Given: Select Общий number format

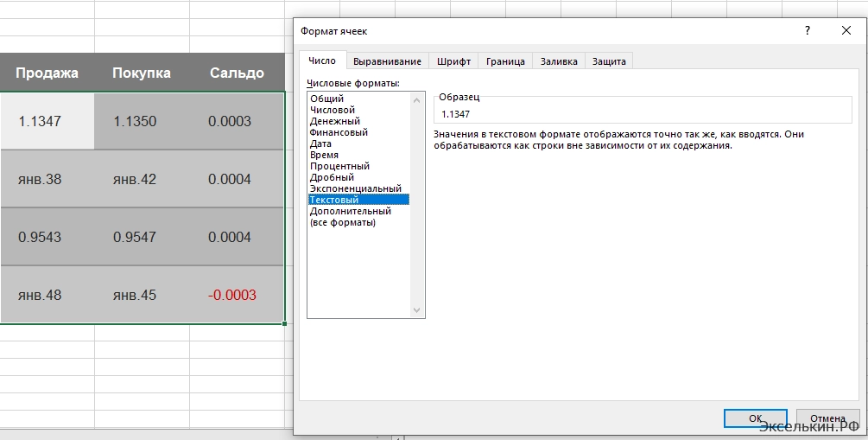Looking at the screenshot, I should tap(326, 99).
